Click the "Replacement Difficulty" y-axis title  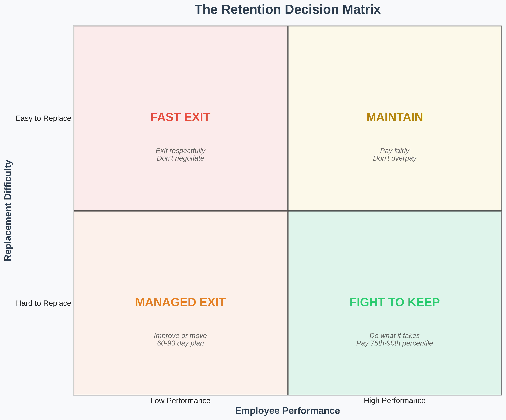tap(8, 210)
